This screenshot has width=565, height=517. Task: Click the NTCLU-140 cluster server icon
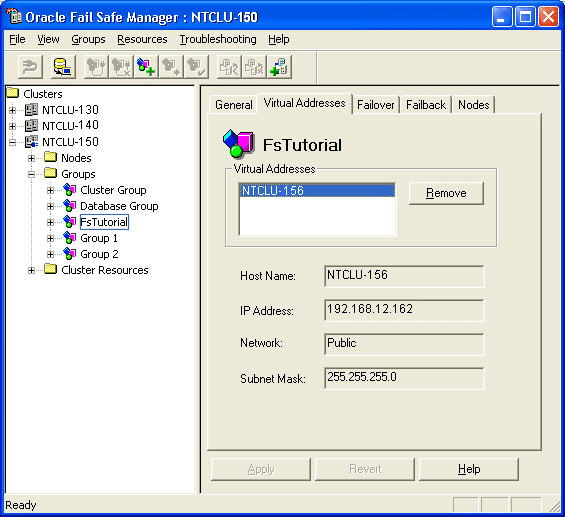tap(31, 125)
